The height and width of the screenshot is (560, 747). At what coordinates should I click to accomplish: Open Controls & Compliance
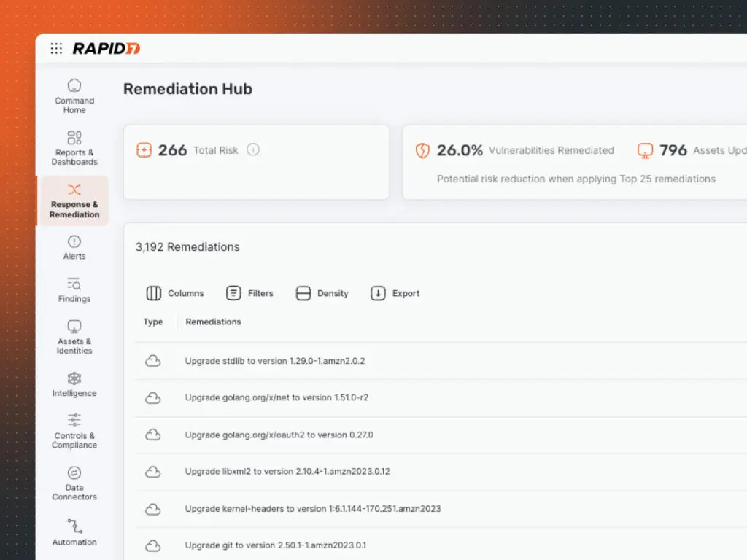coord(74,430)
